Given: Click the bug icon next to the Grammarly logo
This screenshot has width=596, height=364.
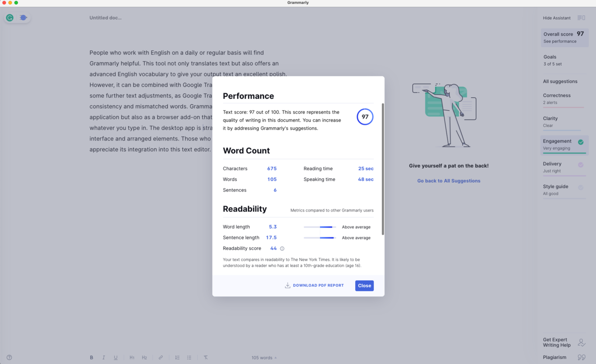Looking at the screenshot, I should pos(23,18).
